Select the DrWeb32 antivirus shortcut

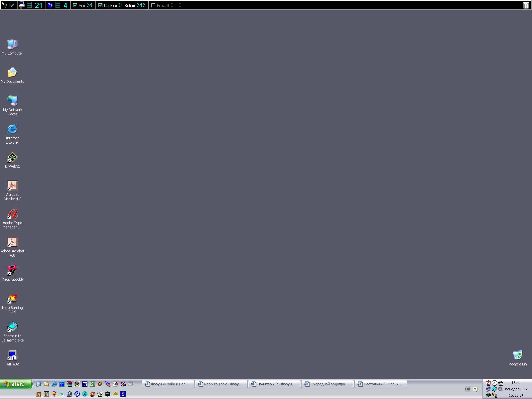point(12,160)
